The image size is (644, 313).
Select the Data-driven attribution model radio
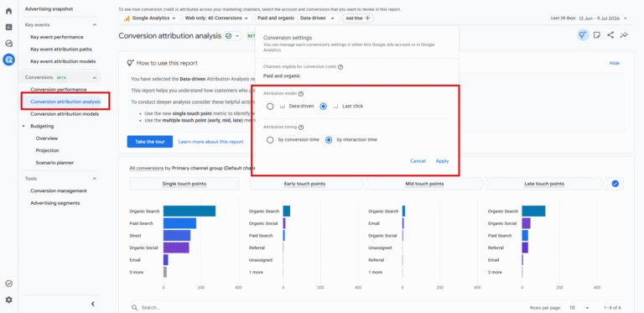[270, 107]
